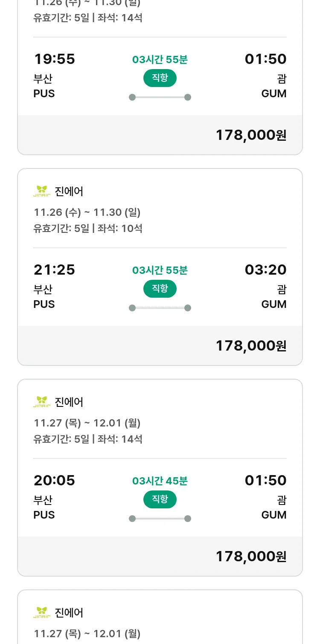
Task: Click the Jin Air logo on the 21:25 flight card
Action: 42,191
